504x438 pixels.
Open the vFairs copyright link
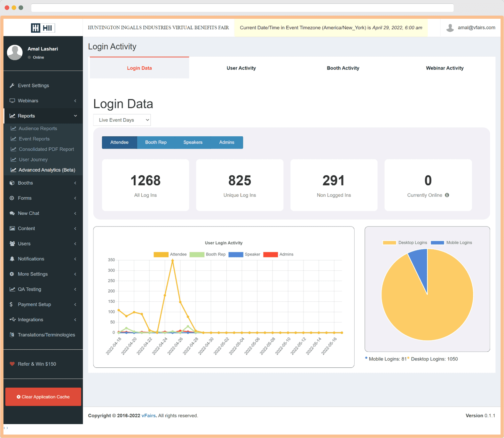pyautogui.click(x=149, y=415)
